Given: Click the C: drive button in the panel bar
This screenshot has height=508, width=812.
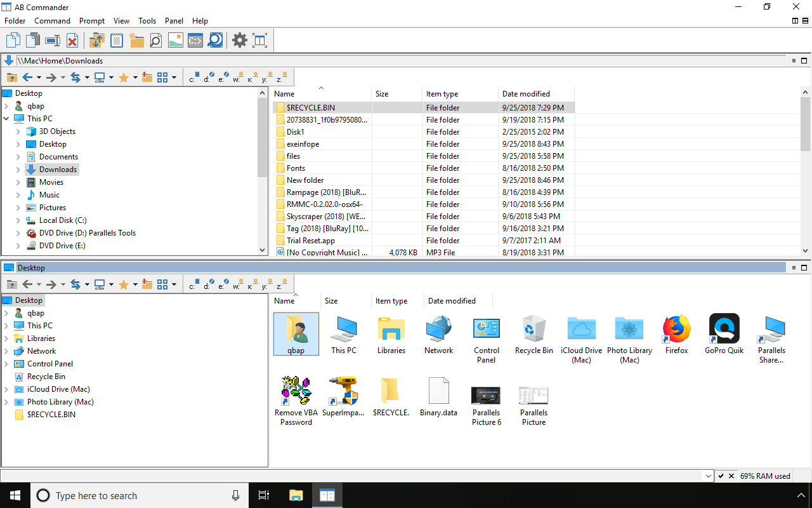Looking at the screenshot, I should pos(193,77).
